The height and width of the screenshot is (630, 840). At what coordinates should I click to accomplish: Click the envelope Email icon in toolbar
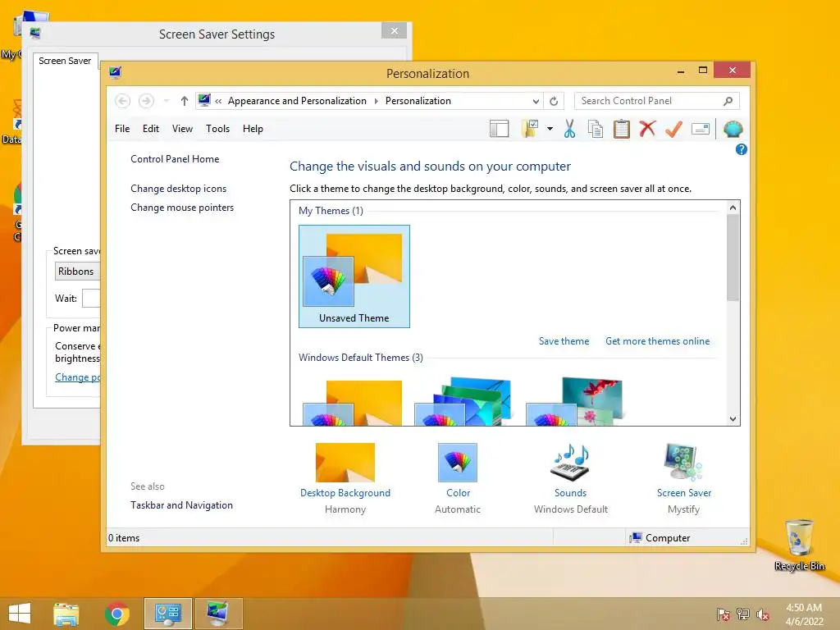coord(701,129)
